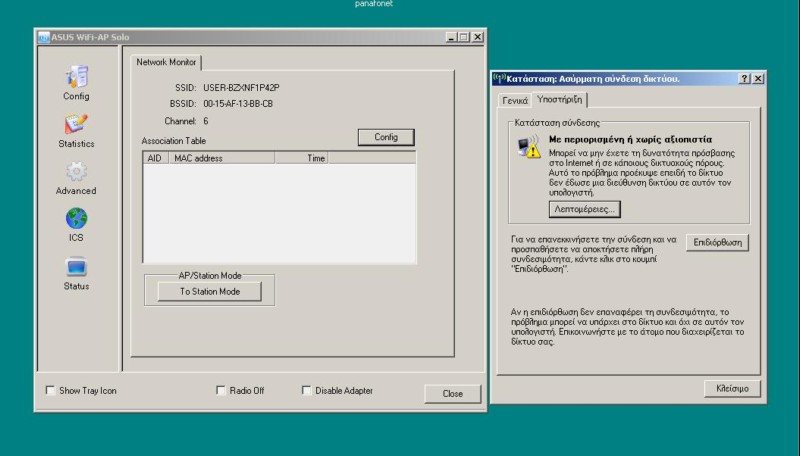The image size is (800, 456).
Task: Click the Λεπτομέρειες... details button
Action: click(585, 209)
